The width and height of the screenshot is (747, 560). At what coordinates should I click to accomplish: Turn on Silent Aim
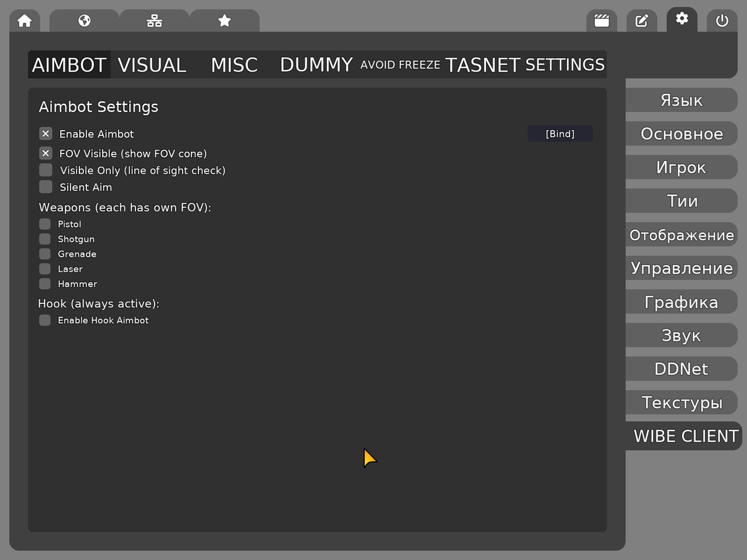point(46,187)
